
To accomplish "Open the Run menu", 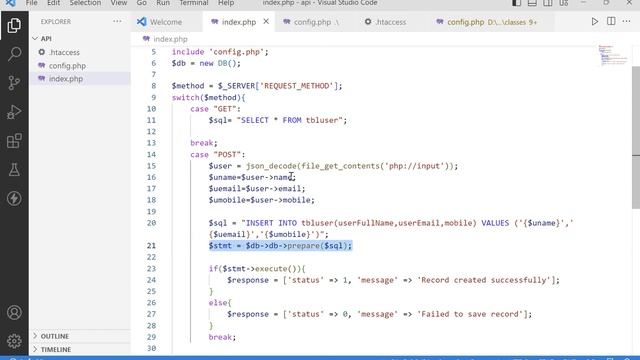I will (x=163, y=3).
